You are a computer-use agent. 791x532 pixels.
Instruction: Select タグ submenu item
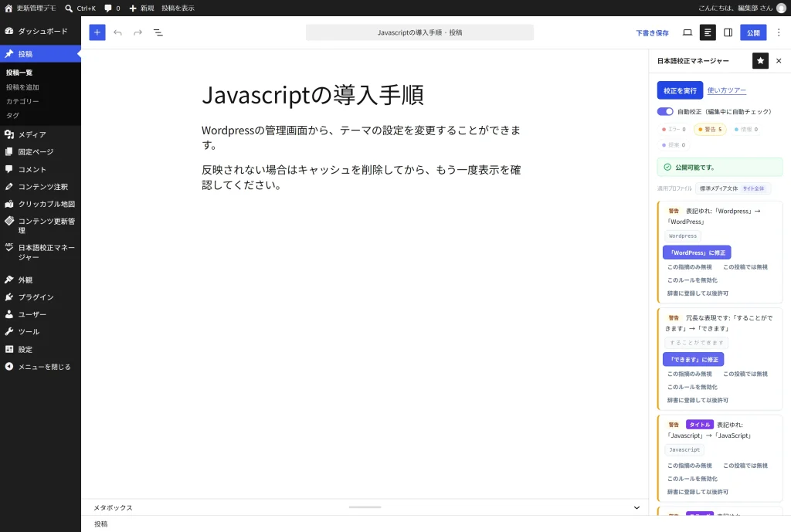coord(13,116)
